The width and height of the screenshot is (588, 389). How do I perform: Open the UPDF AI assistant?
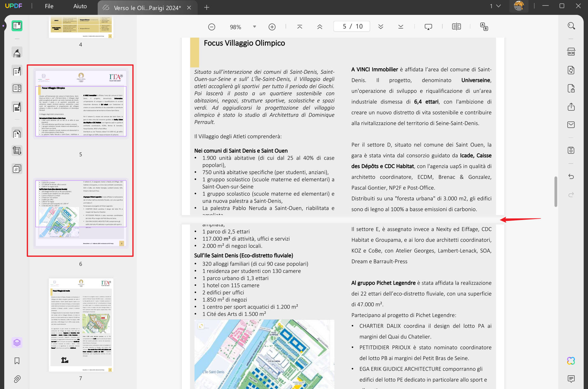tap(571, 361)
